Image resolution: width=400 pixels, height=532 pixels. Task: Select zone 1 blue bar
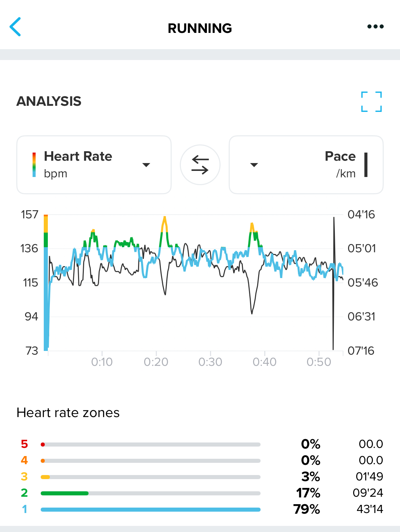coord(151,510)
